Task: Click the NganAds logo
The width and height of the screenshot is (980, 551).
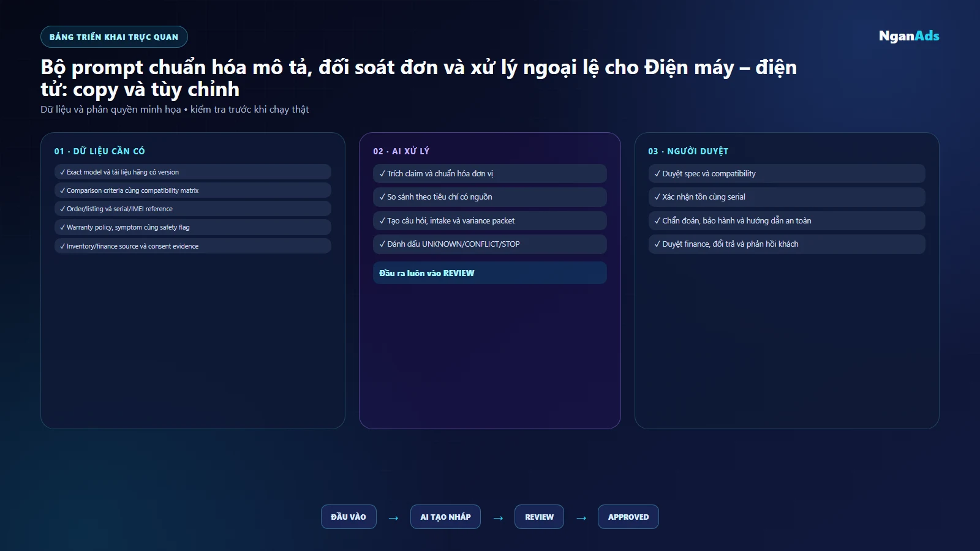Action: coord(909,36)
